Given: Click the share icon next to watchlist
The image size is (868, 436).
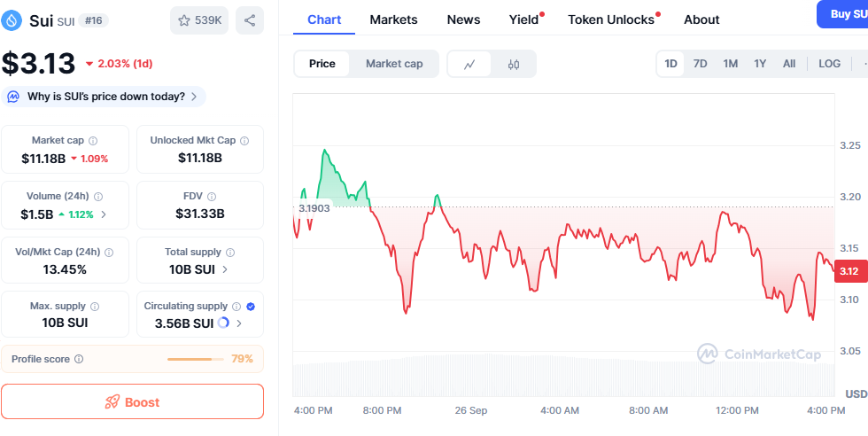Looking at the screenshot, I should [x=250, y=20].
